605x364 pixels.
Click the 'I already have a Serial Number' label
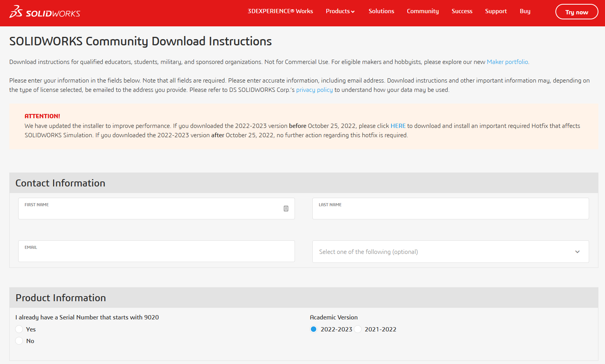click(87, 317)
